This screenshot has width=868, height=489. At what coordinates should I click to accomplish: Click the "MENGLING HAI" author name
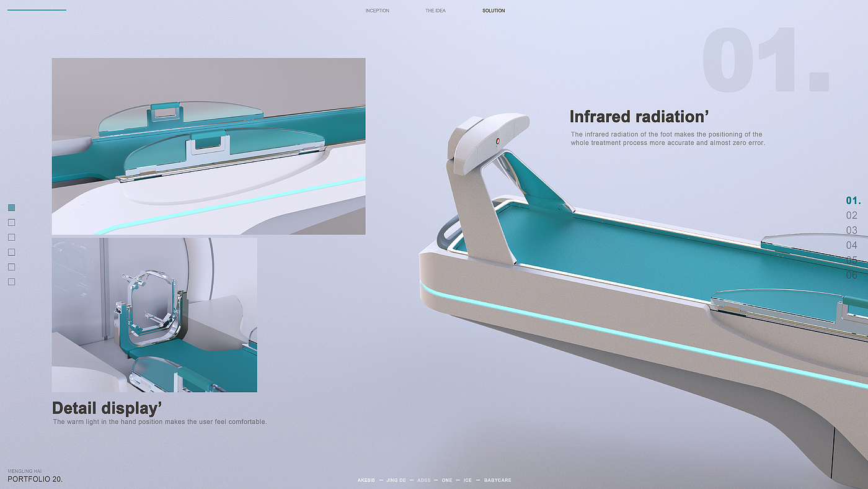point(24,472)
